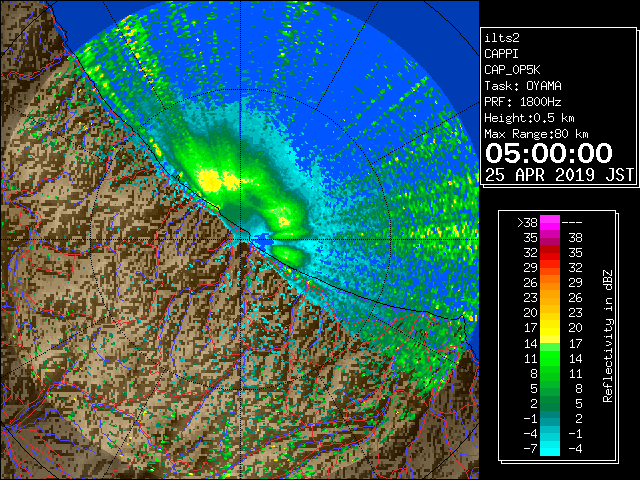Image resolution: width=640 pixels, height=480 pixels.
Task: Pick the yellow 17–20 dBZ color band
Action: click(x=550, y=328)
